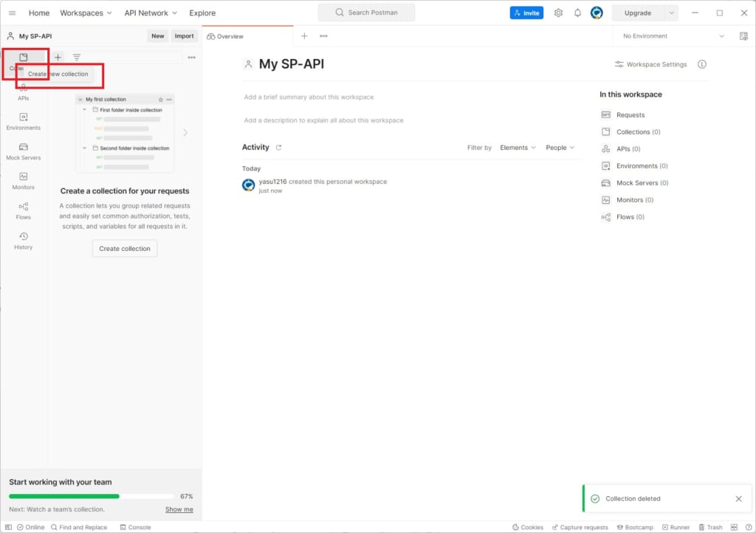The width and height of the screenshot is (756, 533).
Task: Open collections view more actions ellipsis
Action: click(191, 58)
